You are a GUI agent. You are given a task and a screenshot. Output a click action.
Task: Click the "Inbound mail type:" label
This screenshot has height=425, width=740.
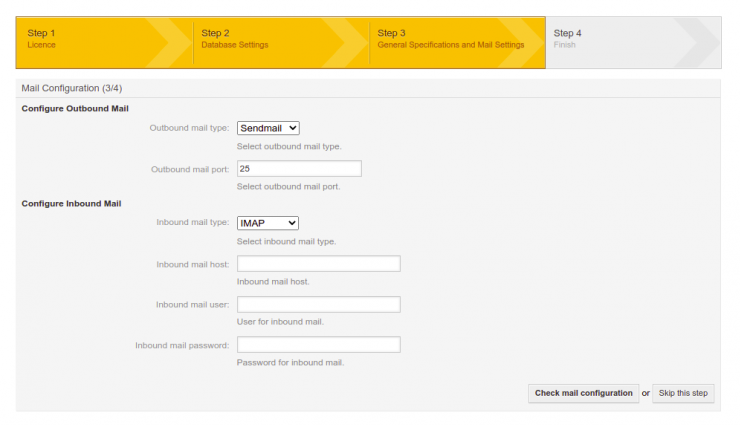coord(193,223)
